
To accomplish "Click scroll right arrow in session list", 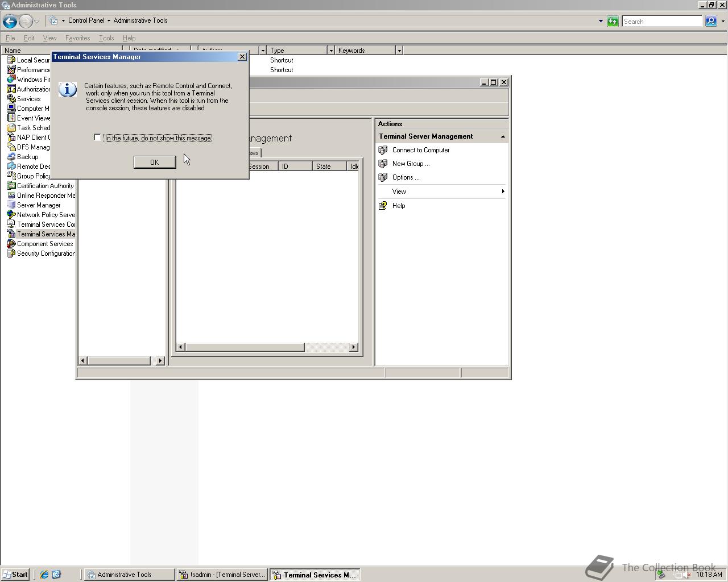I will pyautogui.click(x=354, y=347).
